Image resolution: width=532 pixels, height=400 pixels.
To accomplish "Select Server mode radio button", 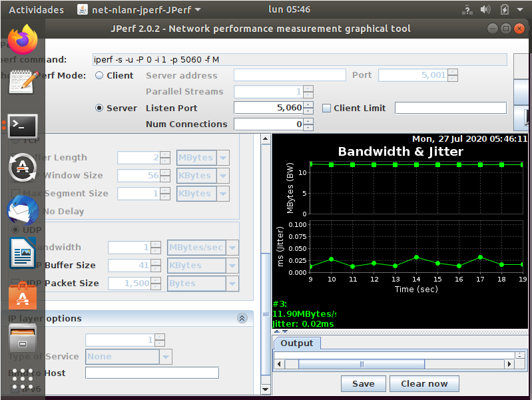I will point(99,108).
